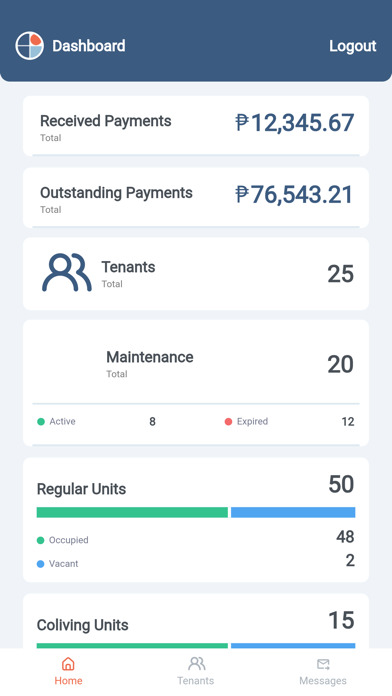Click the Coliving Units heading

tap(83, 625)
